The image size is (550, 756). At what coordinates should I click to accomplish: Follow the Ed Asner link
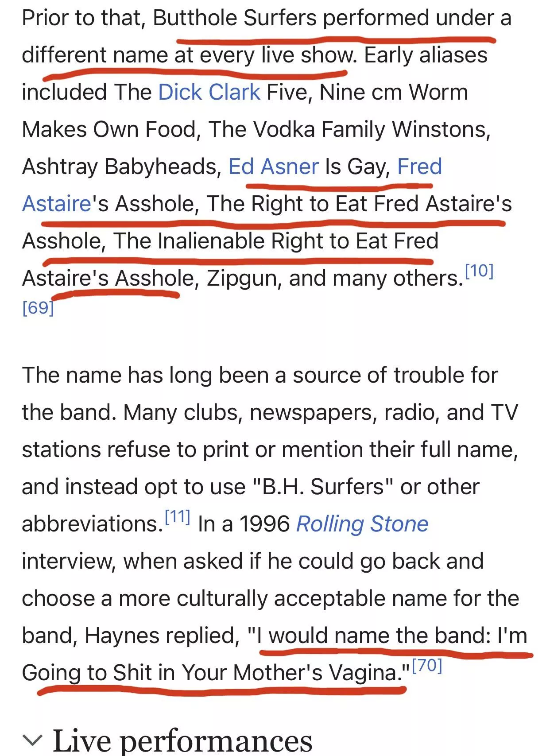click(x=273, y=167)
